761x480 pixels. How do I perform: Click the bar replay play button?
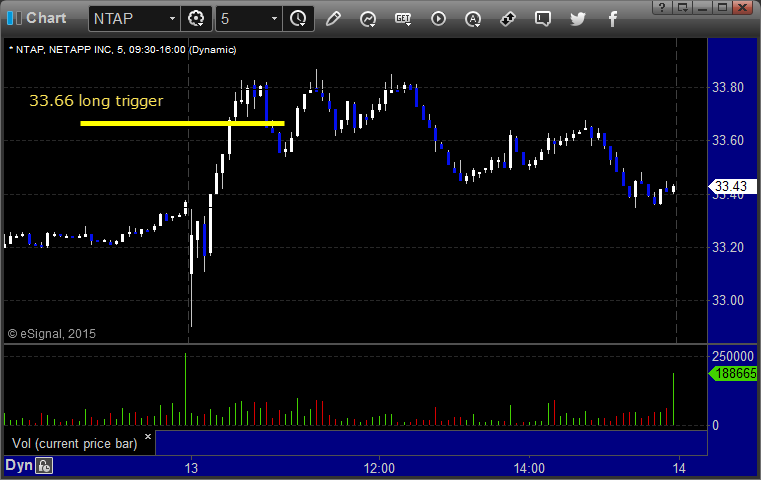click(x=438, y=19)
